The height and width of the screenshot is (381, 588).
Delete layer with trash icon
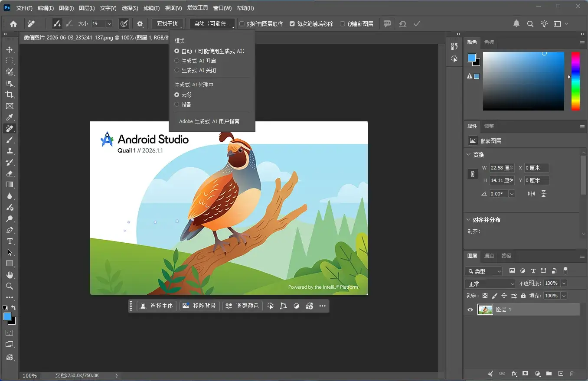572,373
